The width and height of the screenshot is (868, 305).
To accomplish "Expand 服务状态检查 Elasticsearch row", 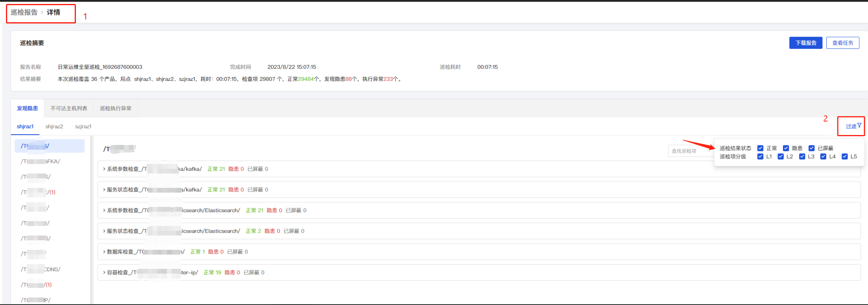I will coord(104,231).
